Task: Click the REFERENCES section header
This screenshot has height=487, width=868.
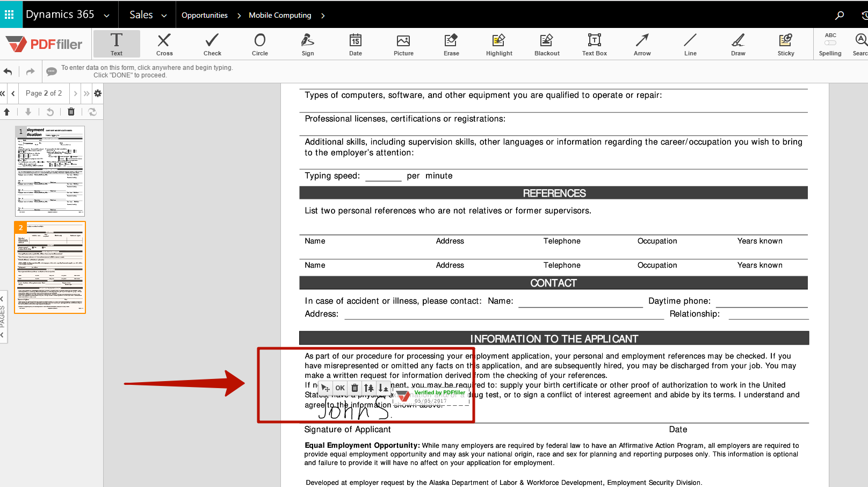Action: 554,193
